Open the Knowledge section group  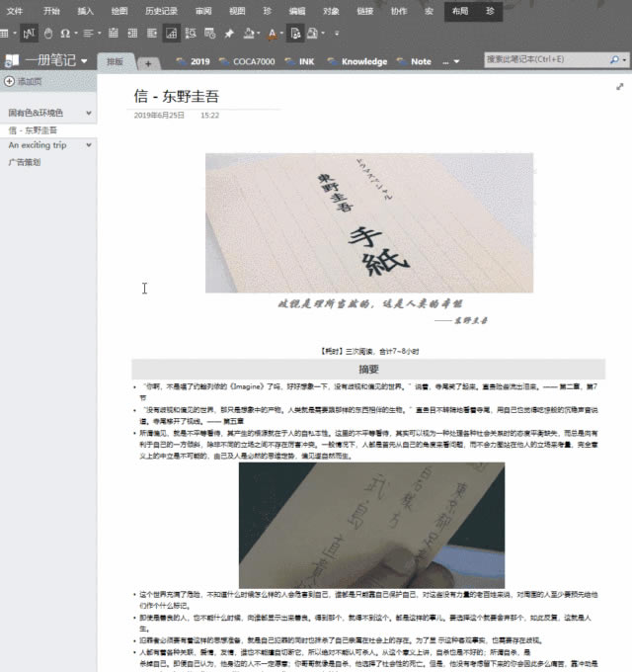click(357, 61)
